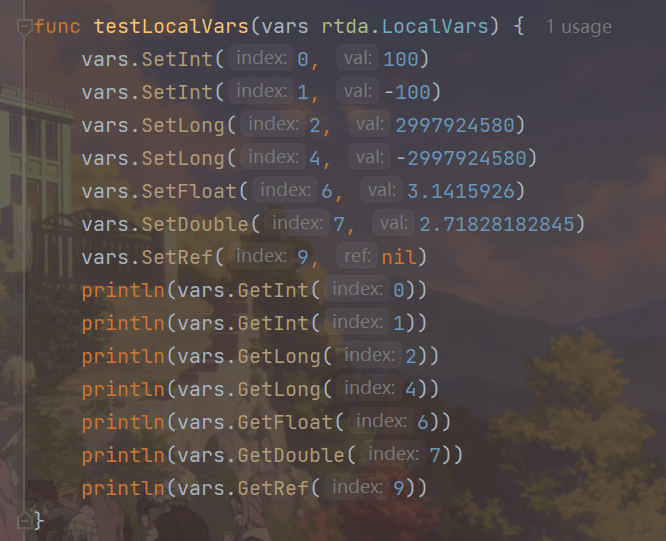Click the nil ref argument
This screenshot has width=666, height=541.
pyautogui.click(x=399, y=257)
